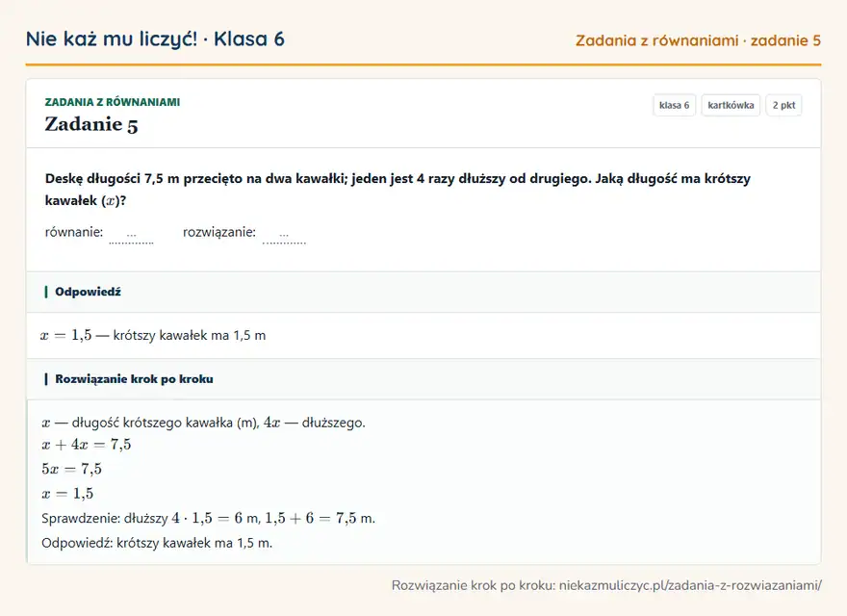The width and height of the screenshot is (847, 616).
Task: Click the 'równanie:' label
Action: click(74, 232)
